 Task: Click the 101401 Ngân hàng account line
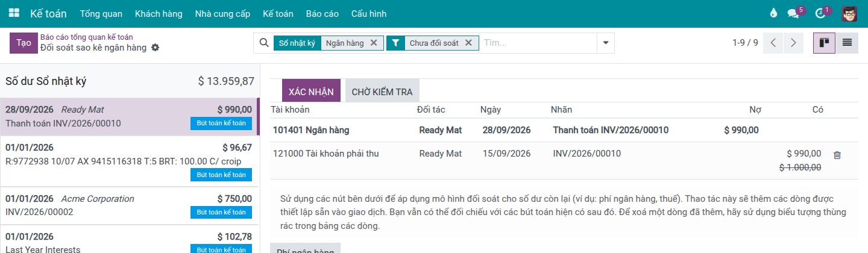(x=564, y=130)
